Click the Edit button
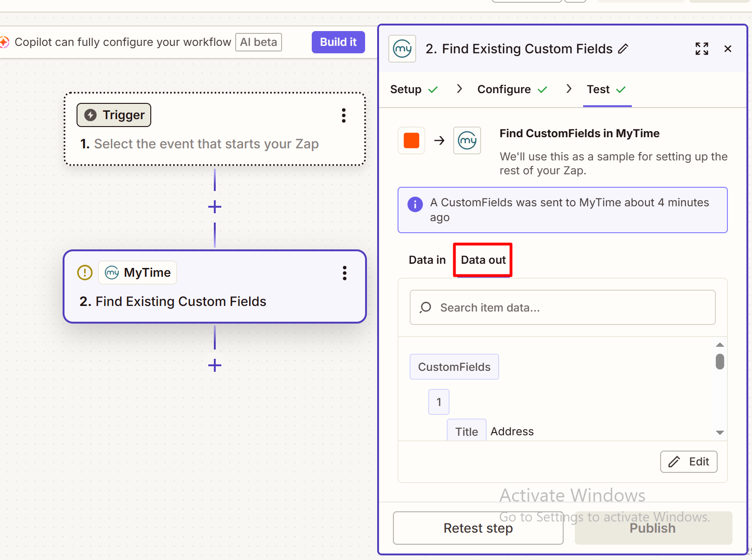752x560 pixels. coord(689,462)
